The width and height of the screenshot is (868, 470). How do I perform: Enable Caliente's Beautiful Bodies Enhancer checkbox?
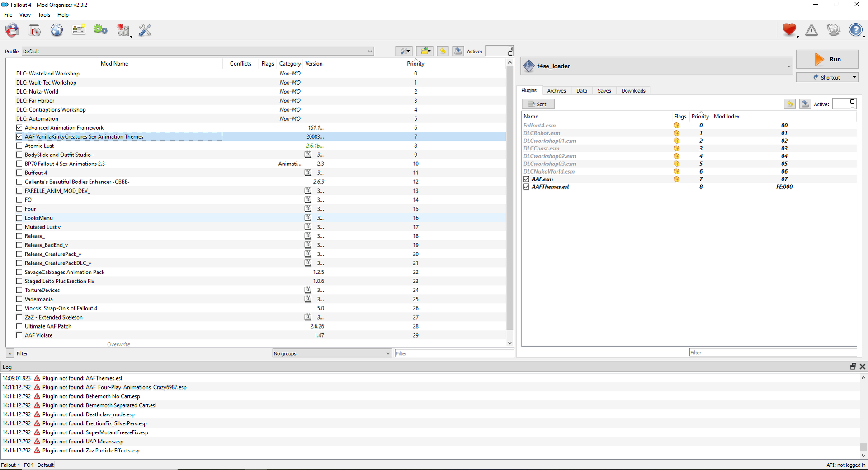pyautogui.click(x=19, y=182)
